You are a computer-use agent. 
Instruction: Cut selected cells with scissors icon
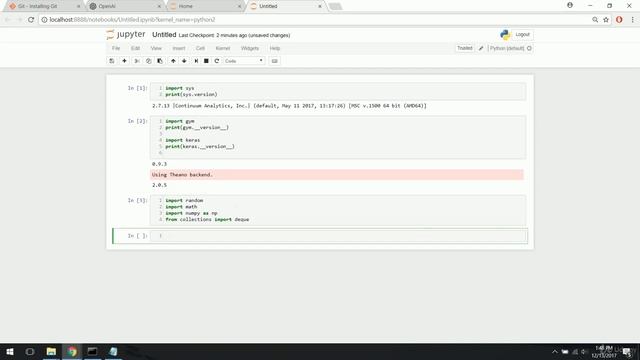(x=137, y=61)
